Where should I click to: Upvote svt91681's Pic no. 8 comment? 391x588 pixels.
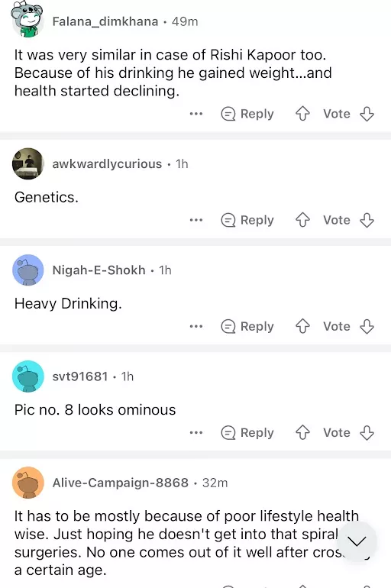click(x=302, y=432)
